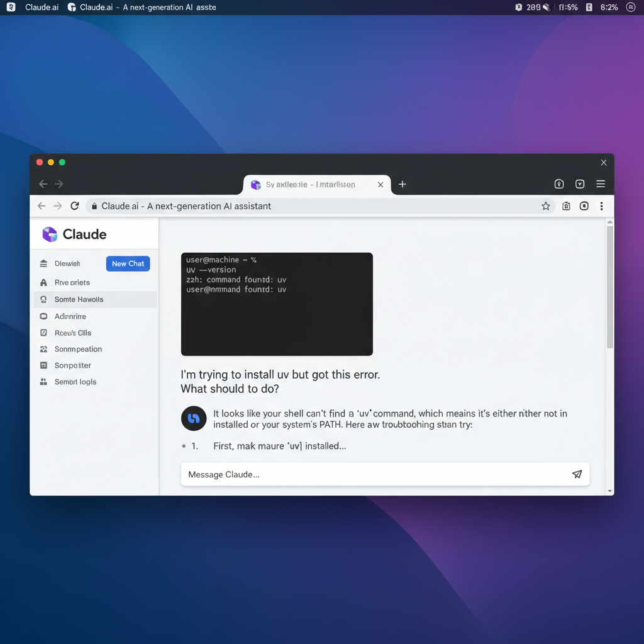
Task: Click title bar forward arrow
Action: point(59,184)
